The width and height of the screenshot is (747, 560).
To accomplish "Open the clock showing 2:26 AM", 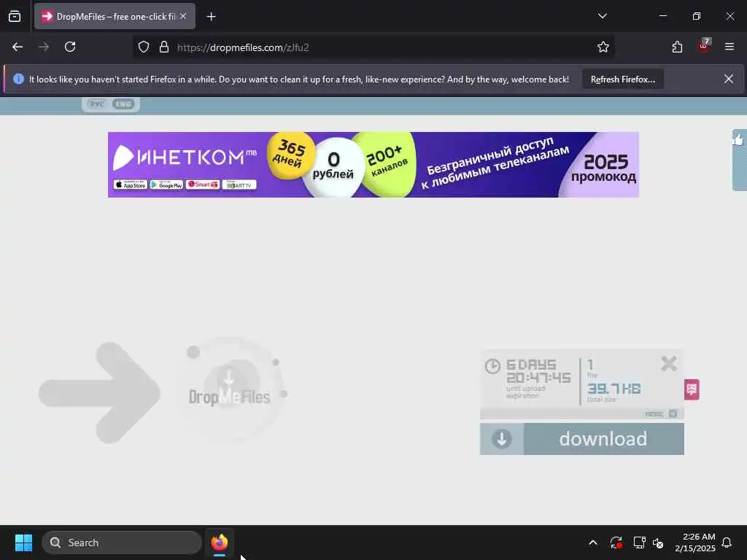I will [x=695, y=542].
